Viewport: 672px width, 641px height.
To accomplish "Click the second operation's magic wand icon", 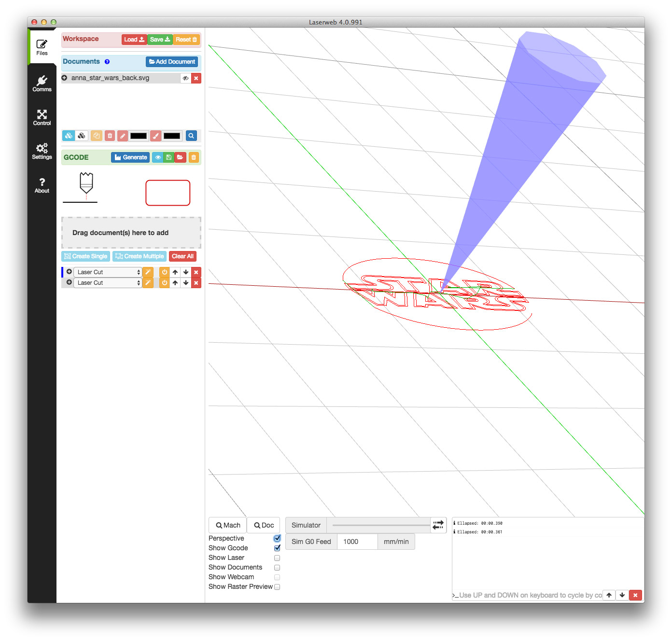I will pyautogui.click(x=148, y=283).
